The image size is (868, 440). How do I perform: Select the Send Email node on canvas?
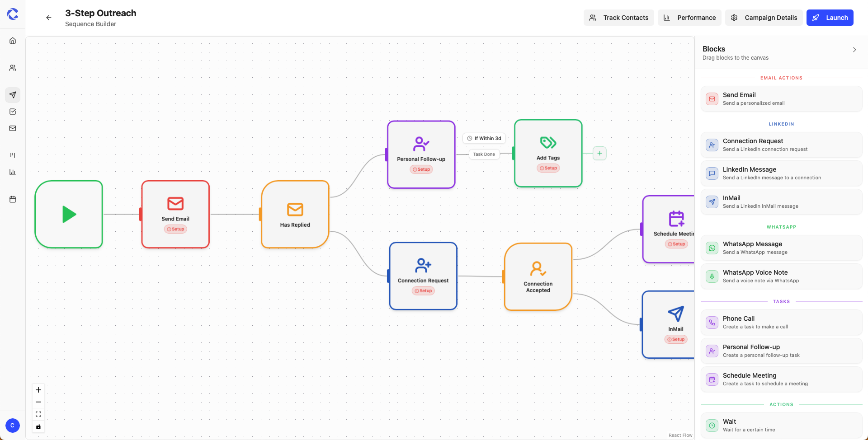[175, 214]
